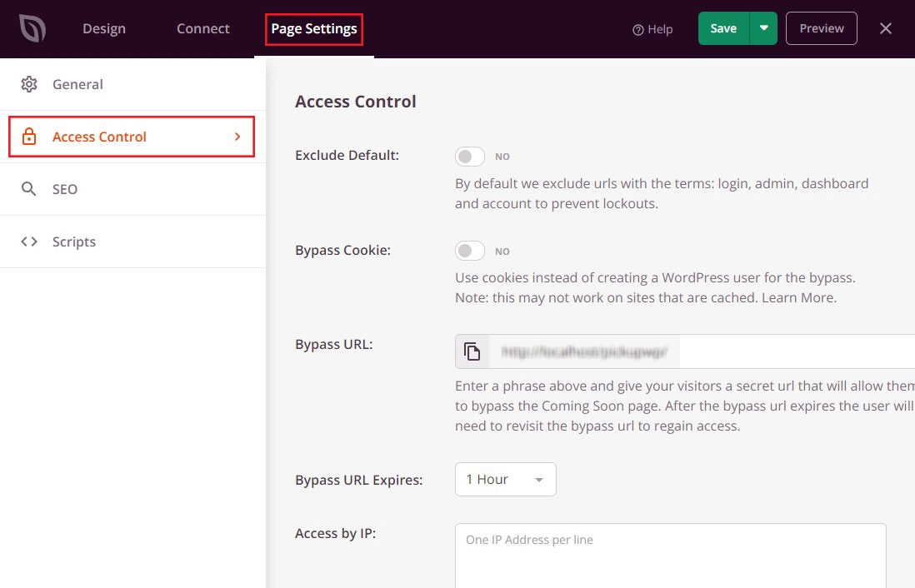Click the Preview button
Viewport: 915px width, 588px height.
[821, 28]
